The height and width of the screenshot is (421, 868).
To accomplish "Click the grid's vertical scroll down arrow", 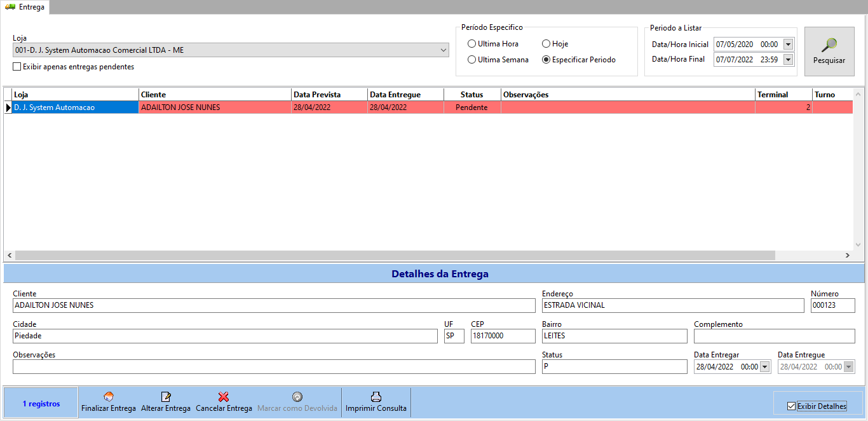I will [x=858, y=244].
